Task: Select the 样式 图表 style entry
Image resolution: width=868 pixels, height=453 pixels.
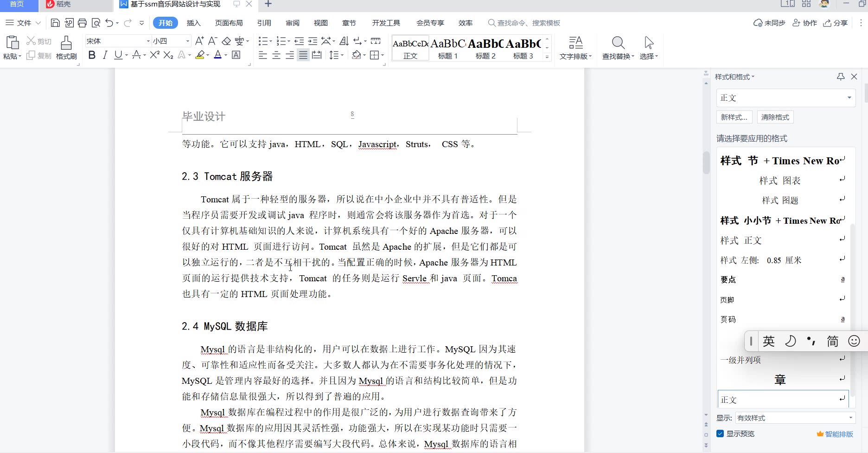Action: point(780,181)
